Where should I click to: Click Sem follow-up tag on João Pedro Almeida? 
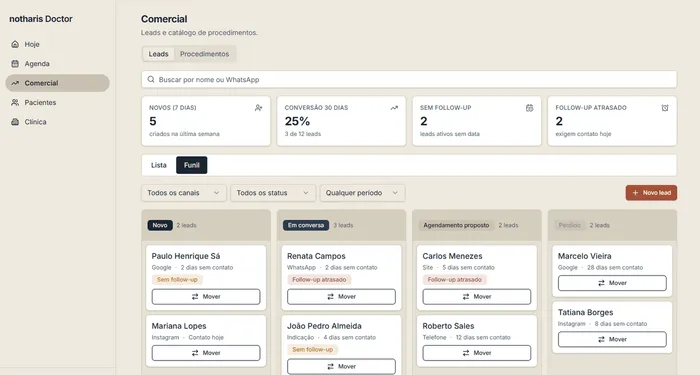(312, 350)
